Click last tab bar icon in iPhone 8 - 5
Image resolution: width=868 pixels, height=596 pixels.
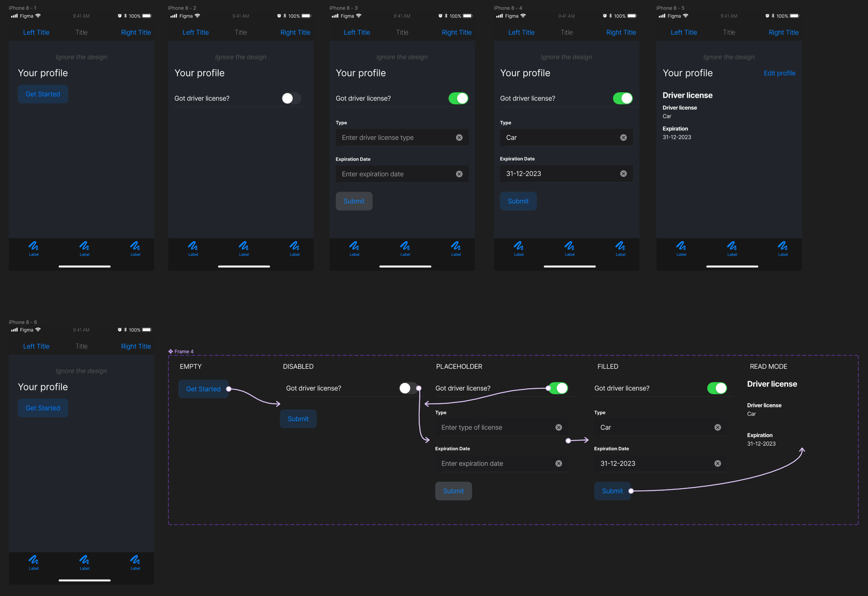coord(783,246)
